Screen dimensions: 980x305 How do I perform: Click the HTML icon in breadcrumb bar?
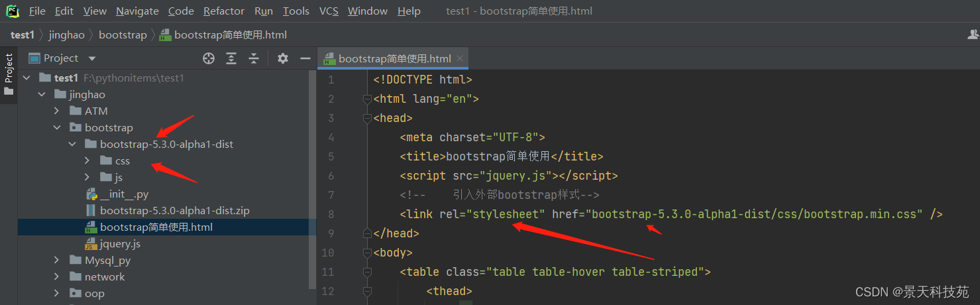click(166, 35)
